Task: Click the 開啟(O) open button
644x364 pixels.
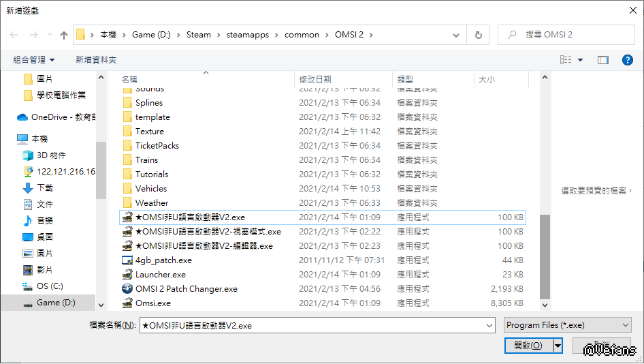Action: coord(528,346)
